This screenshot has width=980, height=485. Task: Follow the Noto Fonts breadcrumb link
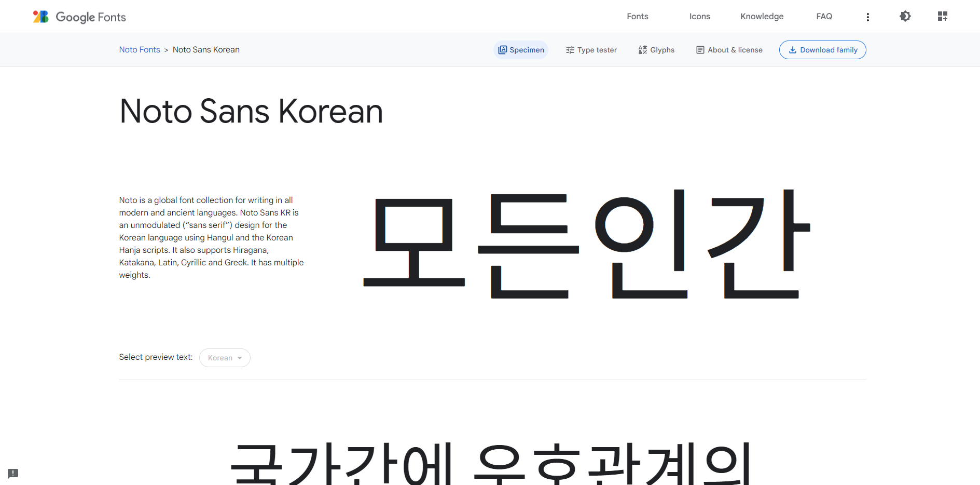140,50
